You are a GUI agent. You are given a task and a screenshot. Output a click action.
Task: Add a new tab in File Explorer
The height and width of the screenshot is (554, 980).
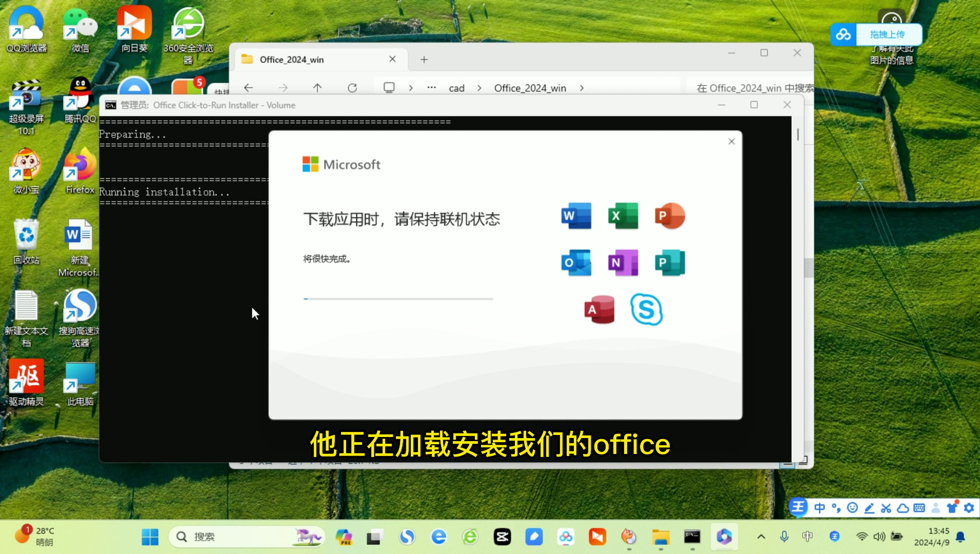coord(424,60)
